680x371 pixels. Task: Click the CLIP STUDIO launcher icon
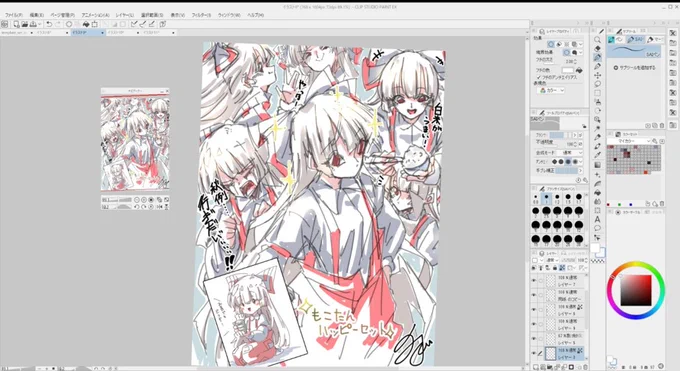point(5,24)
